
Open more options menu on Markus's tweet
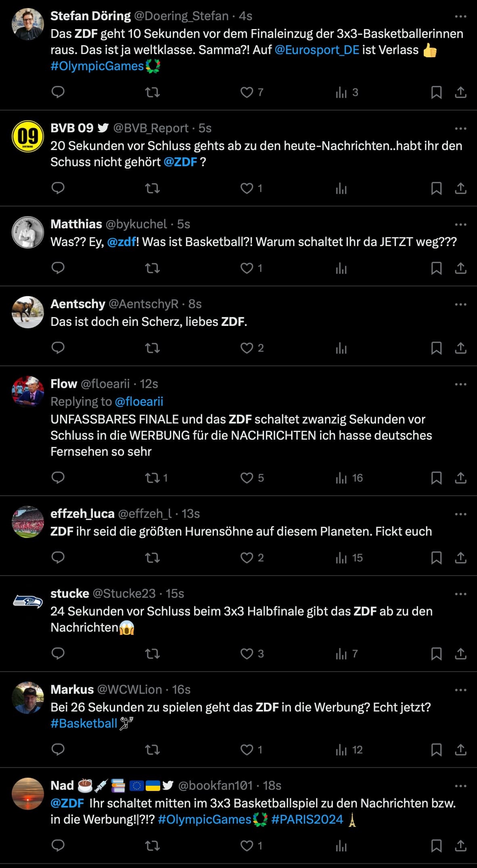pos(460,690)
